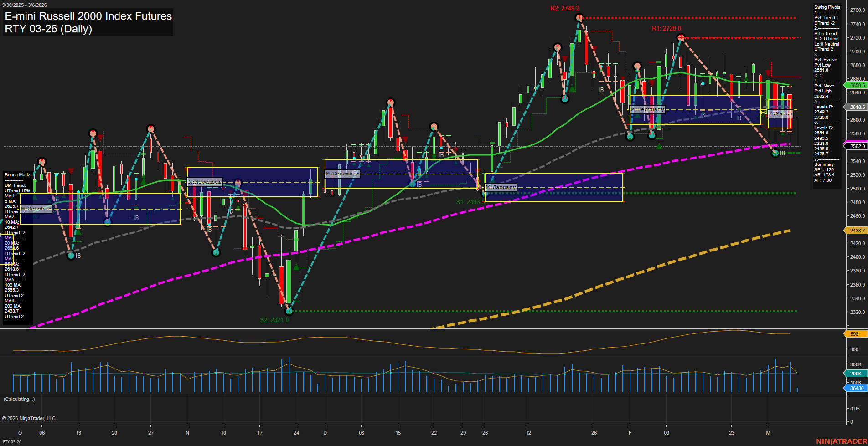Click the R1: 2720.0 resistance label
This screenshot has height=446, width=868.
point(666,28)
